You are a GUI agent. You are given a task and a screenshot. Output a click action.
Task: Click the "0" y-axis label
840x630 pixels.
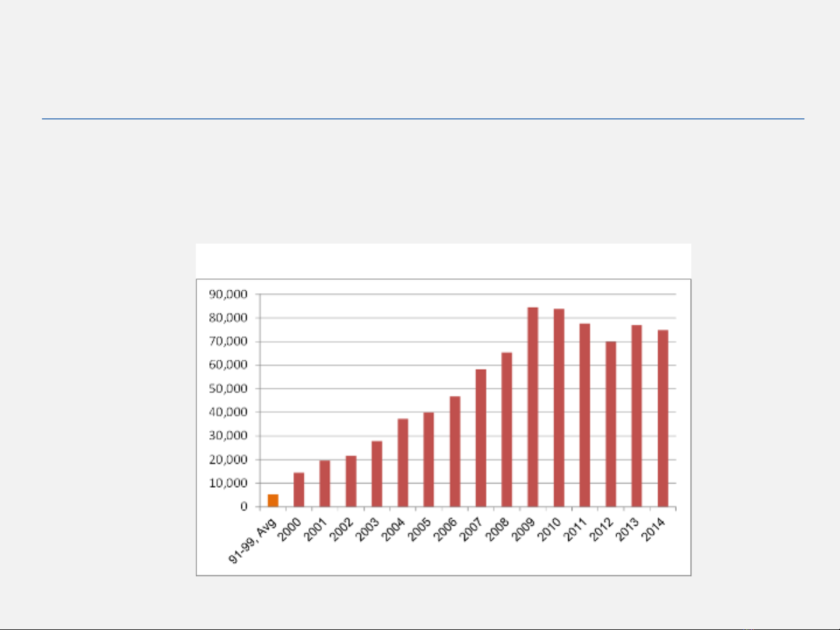click(244, 507)
